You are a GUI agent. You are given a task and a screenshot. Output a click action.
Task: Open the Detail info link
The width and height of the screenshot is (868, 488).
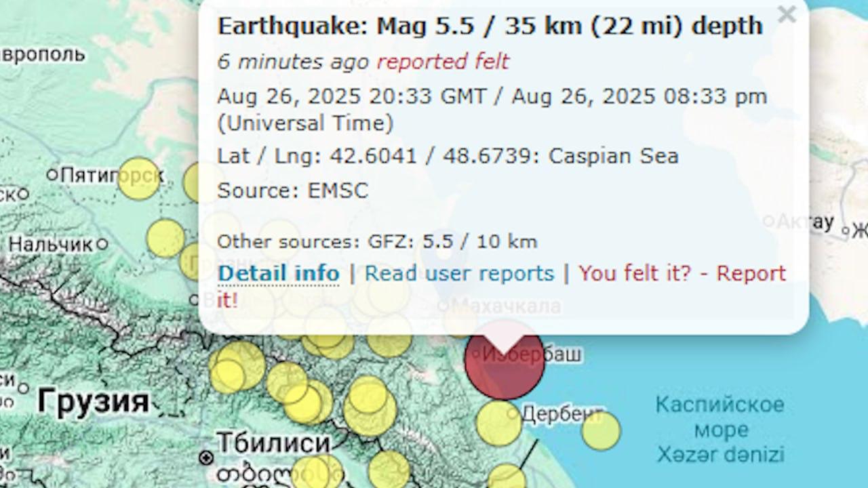[x=278, y=273]
